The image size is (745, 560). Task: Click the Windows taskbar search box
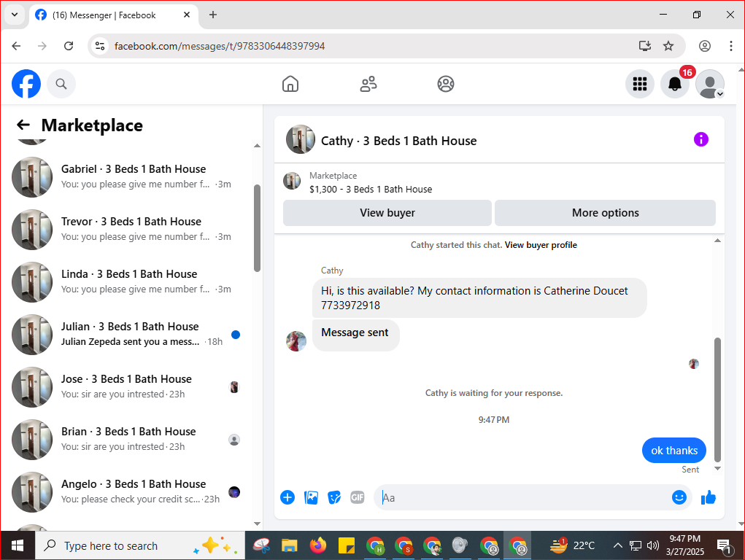pos(139,545)
